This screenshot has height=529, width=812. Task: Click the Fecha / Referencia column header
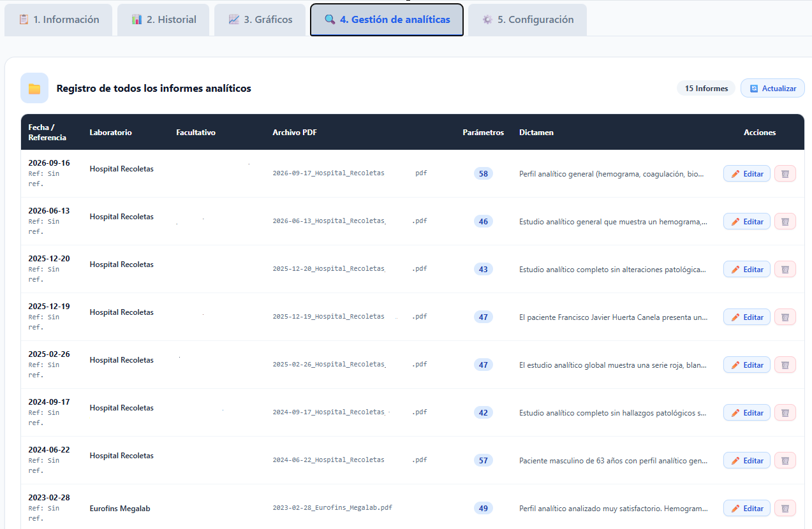tap(47, 133)
